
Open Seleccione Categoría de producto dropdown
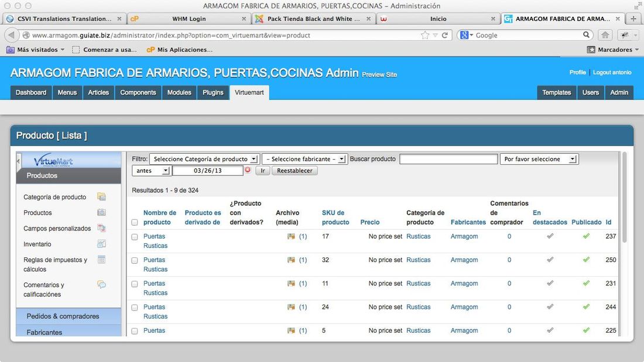coord(204,159)
